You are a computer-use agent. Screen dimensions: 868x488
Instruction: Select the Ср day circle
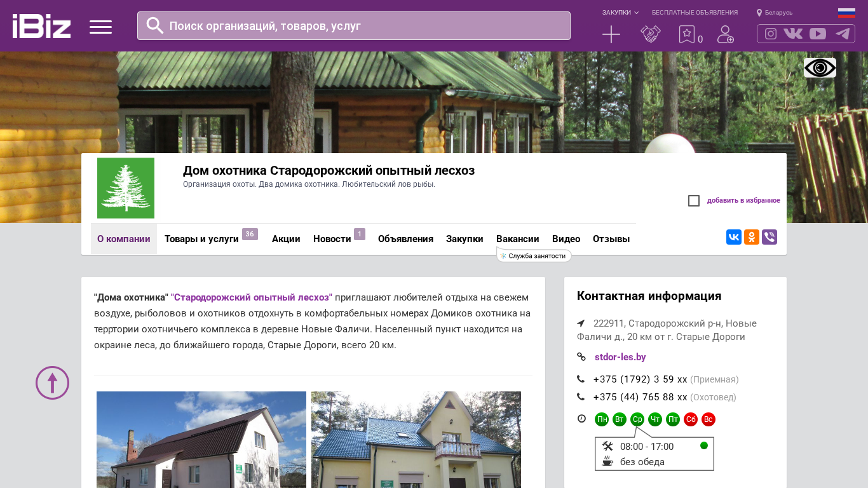(637, 419)
